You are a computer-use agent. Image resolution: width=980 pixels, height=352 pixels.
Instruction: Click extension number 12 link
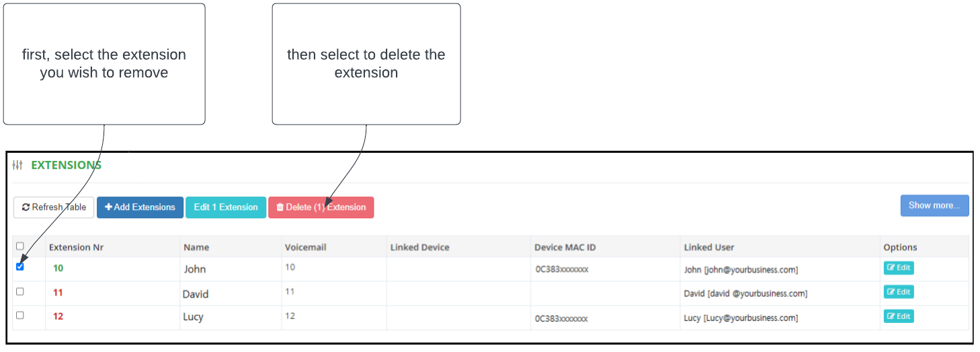pos(58,316)
